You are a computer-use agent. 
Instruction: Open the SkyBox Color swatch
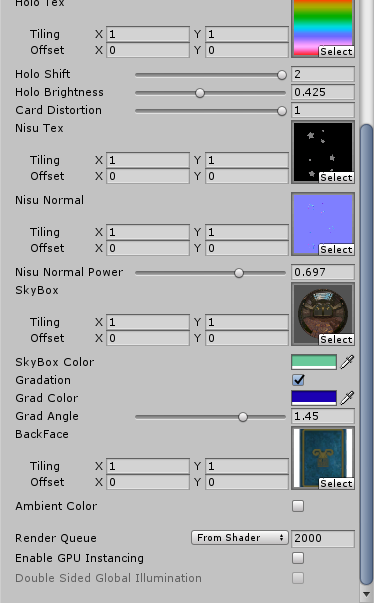(314, 362)
